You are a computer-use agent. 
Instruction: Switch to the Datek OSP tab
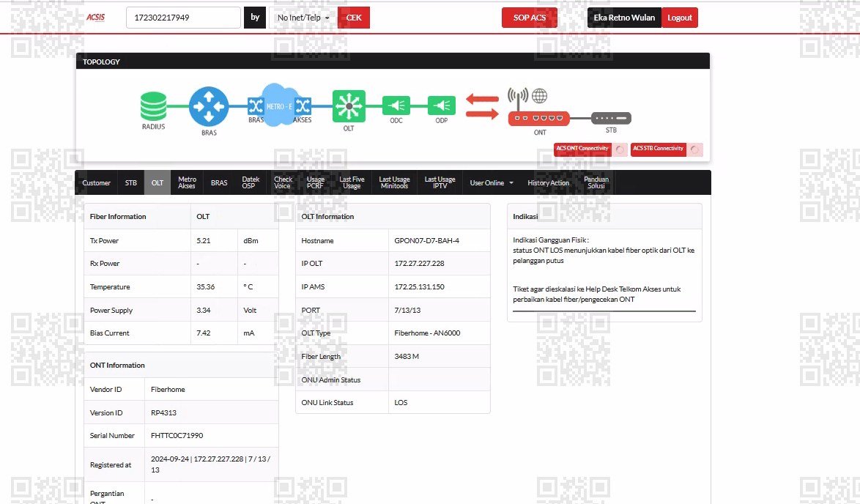point(251,182)
